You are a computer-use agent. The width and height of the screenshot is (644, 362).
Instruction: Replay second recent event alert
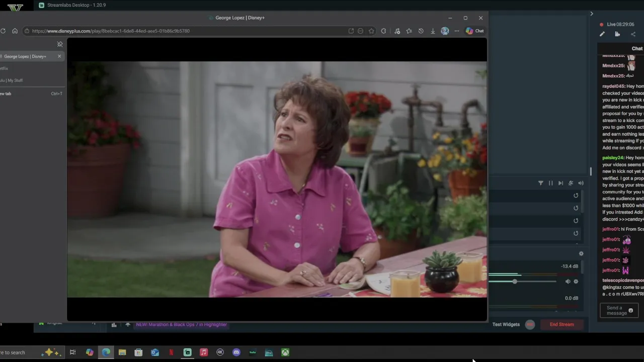click(x=576, y=208)
